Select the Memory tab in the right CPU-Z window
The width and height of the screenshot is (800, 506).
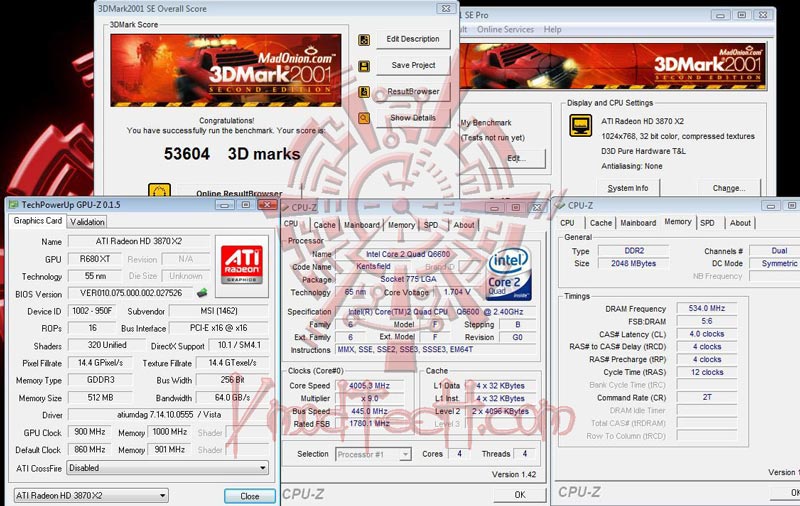678,221
